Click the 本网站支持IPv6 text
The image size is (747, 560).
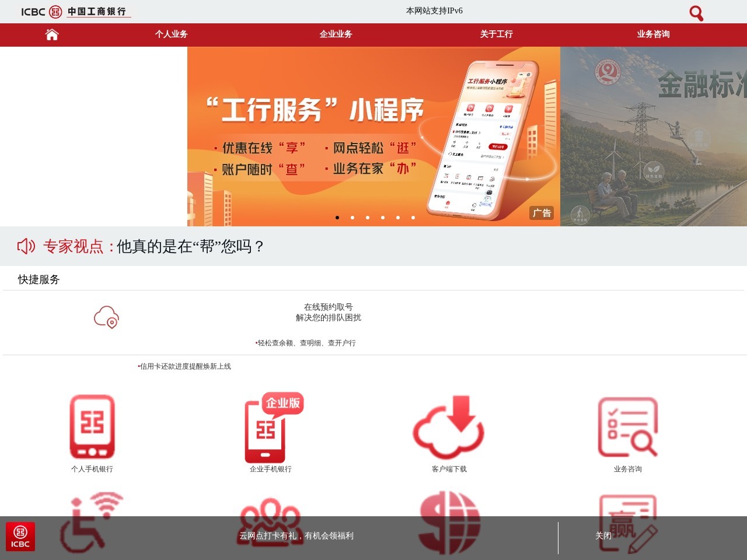pos(434,10)
